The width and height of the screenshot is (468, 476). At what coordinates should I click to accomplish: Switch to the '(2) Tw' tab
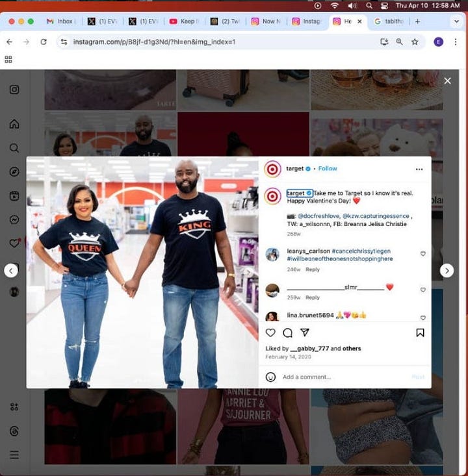click(225, 21)
